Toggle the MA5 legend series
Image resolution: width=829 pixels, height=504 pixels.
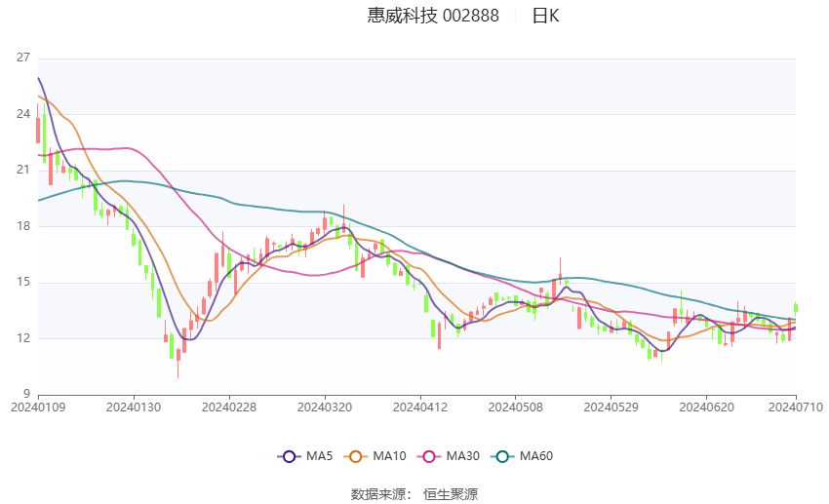[x=305, y=456]
